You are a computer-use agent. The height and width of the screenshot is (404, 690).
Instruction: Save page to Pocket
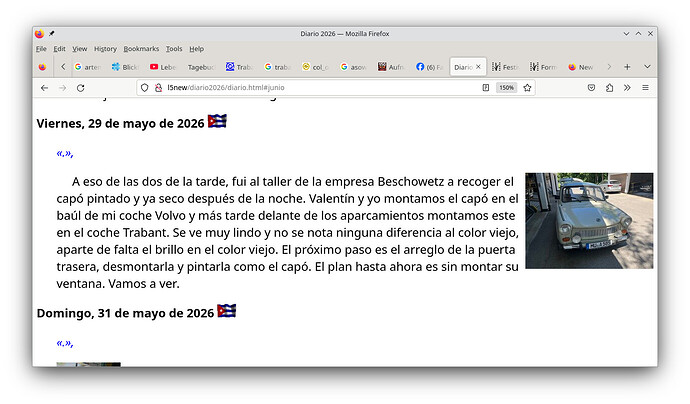tap(591, 88)
